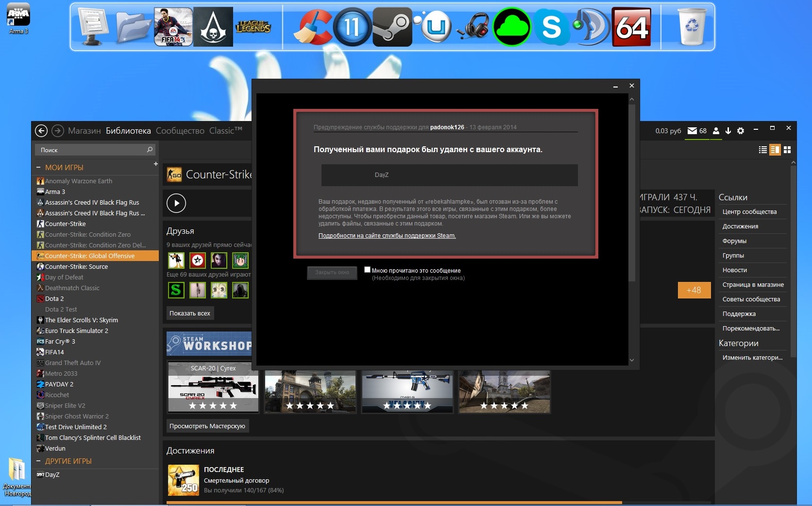Viewport: 812px width, 506px height.
Task: Open the folder icon in the dock
Action: pos(134,27)
